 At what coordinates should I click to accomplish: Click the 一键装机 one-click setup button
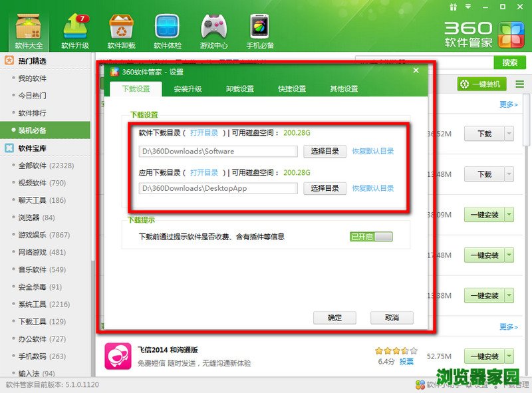tap(482, 84)
